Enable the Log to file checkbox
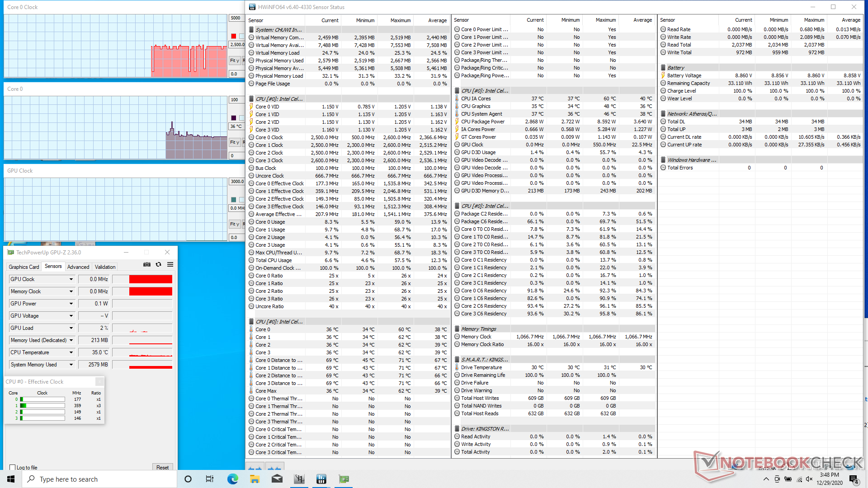Viewport: 868px width, 488px height. coord(13,467)
